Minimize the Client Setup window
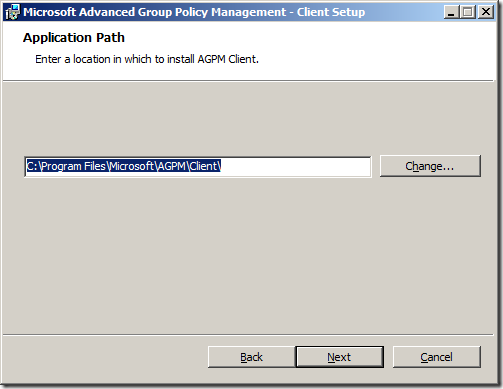Image resolution: width=503 pixels, height=389 pixels. point(452,12)
